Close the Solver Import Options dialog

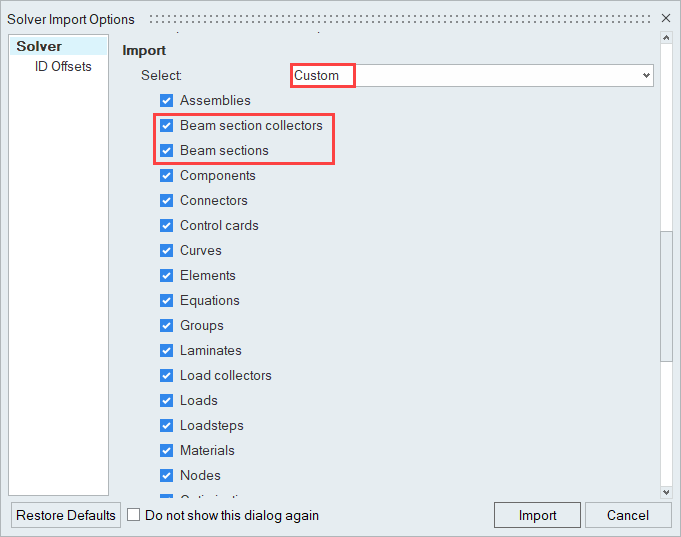coord(666,18)
